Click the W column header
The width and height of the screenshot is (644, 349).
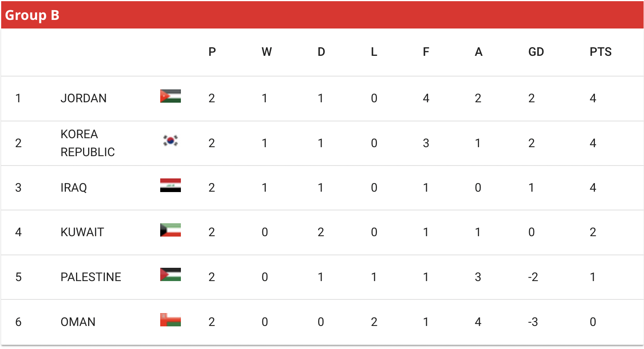click(267, 52)
